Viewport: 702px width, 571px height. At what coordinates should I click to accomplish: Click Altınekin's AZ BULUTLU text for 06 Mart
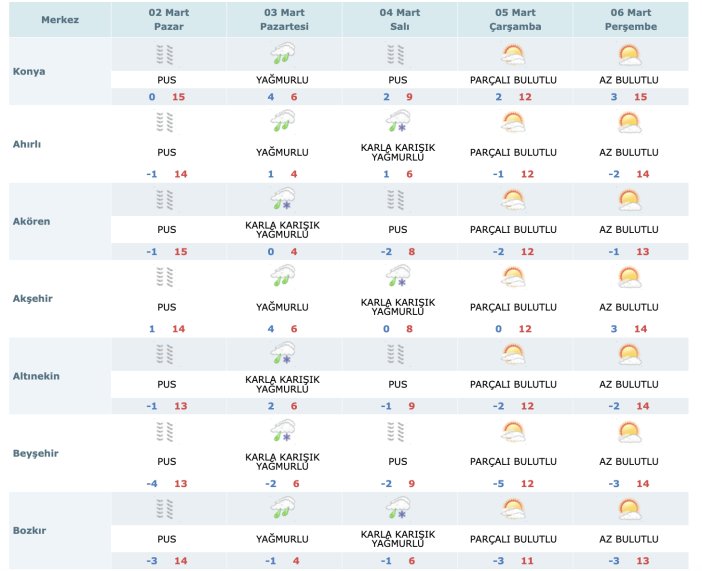pyautogui.click(x=629, y=384)
